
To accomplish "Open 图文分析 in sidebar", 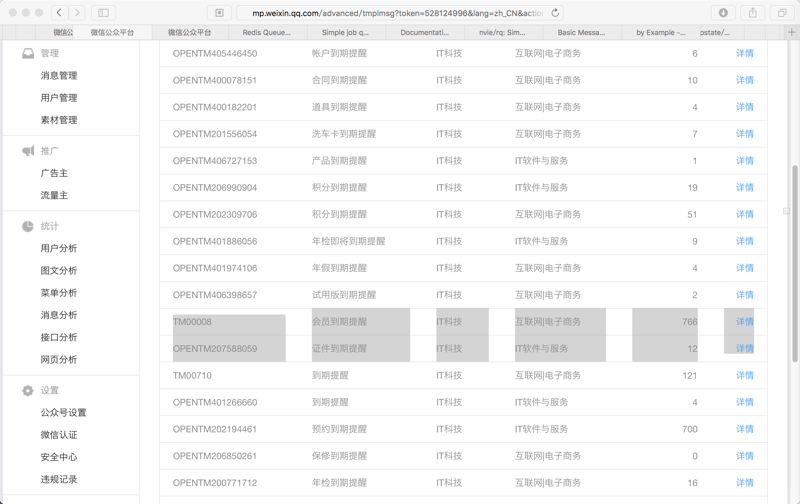I will [59, 271].
